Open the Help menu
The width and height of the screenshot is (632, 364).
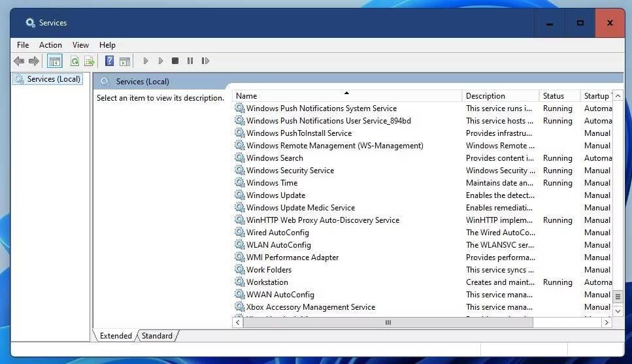tap(107, 44)
